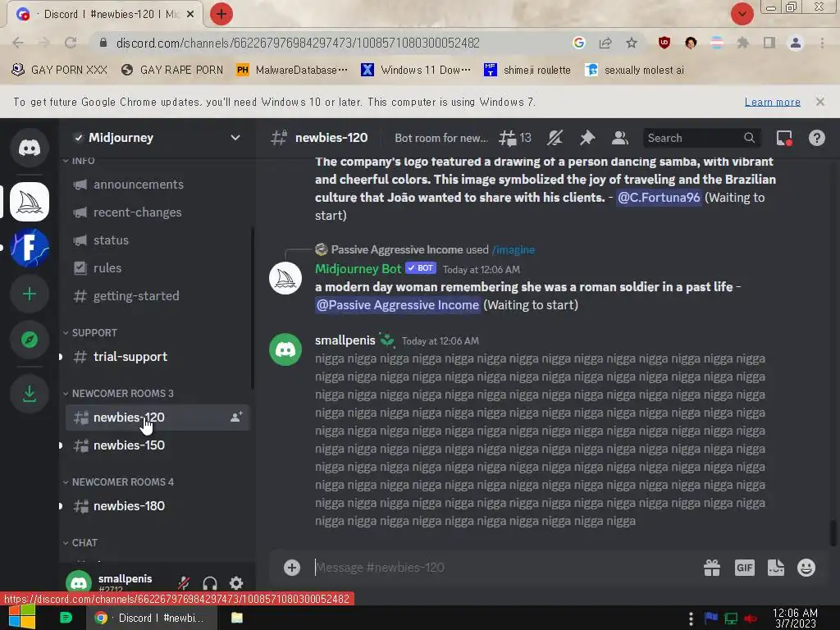Click create invite icon on newbies-120

(236, 418)
